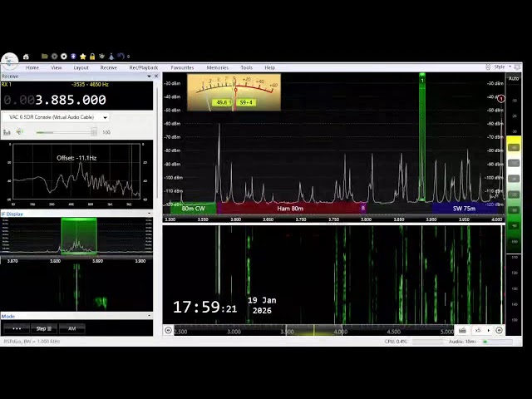Click the undo arrow icon in toolbar
The image size is (532, 399).
121,56
